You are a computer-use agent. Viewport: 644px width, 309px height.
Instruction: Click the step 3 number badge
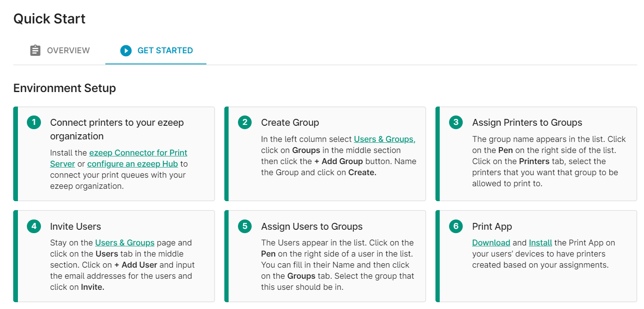[x=455, y=122]
